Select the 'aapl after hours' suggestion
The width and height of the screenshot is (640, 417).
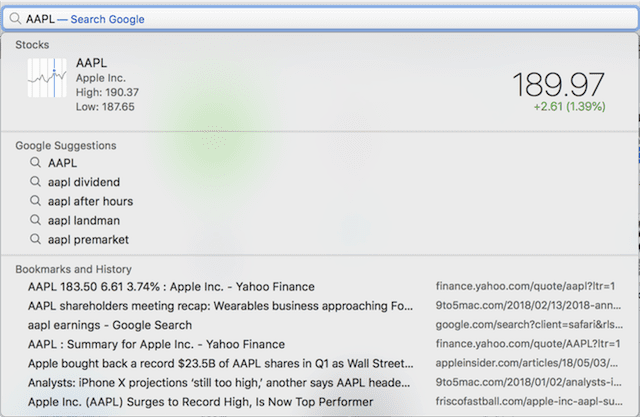[90, 201]
